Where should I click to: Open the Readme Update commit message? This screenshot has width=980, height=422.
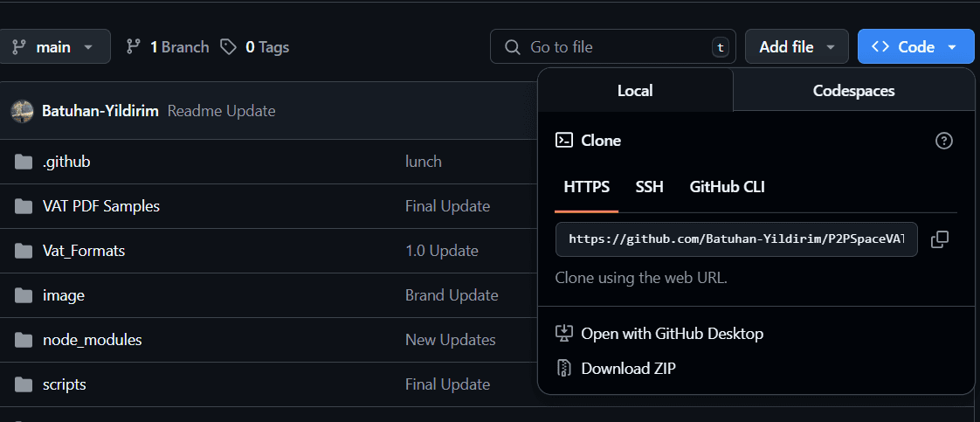[x=221, y=111]
